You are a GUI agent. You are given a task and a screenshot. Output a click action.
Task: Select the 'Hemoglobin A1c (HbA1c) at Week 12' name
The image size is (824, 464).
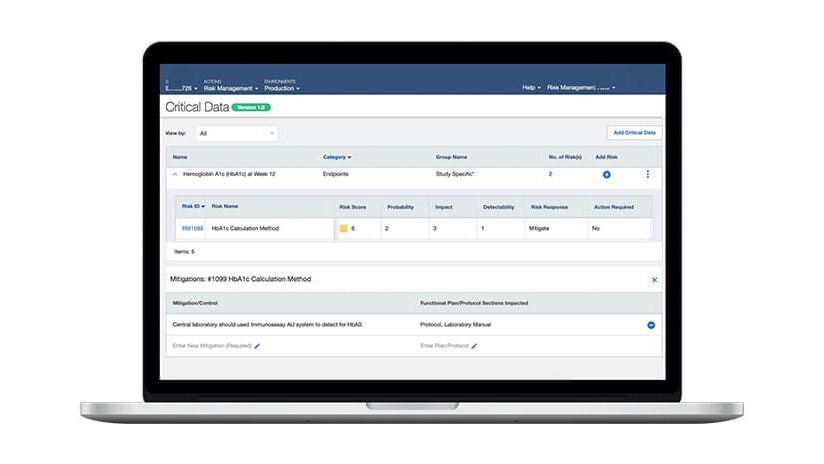coord(229,174)
